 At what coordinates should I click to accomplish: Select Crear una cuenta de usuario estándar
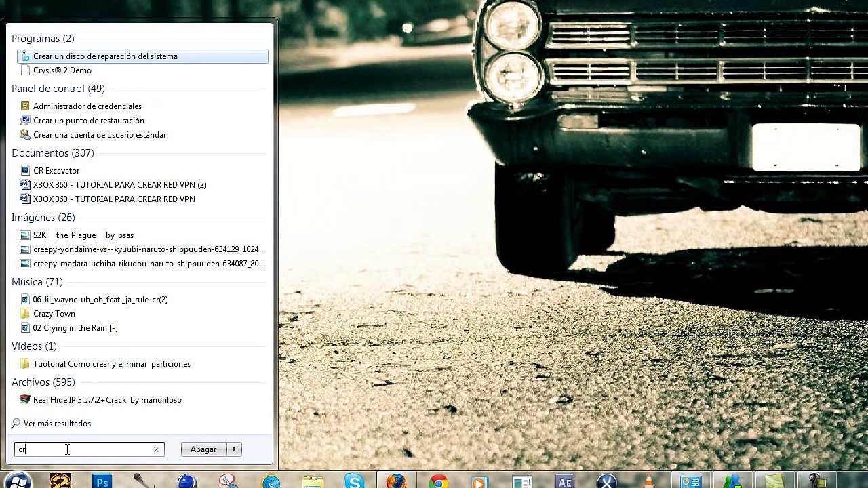pyautogui.click(x=99, y=135)
